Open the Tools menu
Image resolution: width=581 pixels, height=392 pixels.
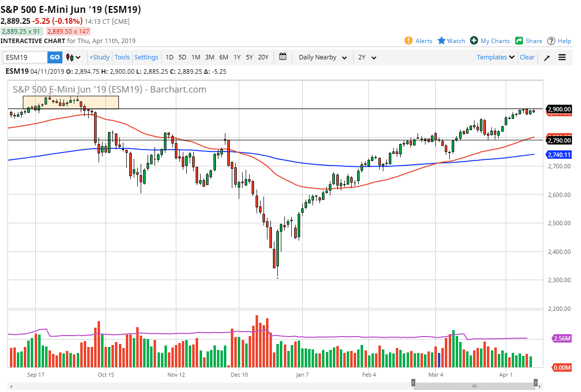(x=122, y=57)
